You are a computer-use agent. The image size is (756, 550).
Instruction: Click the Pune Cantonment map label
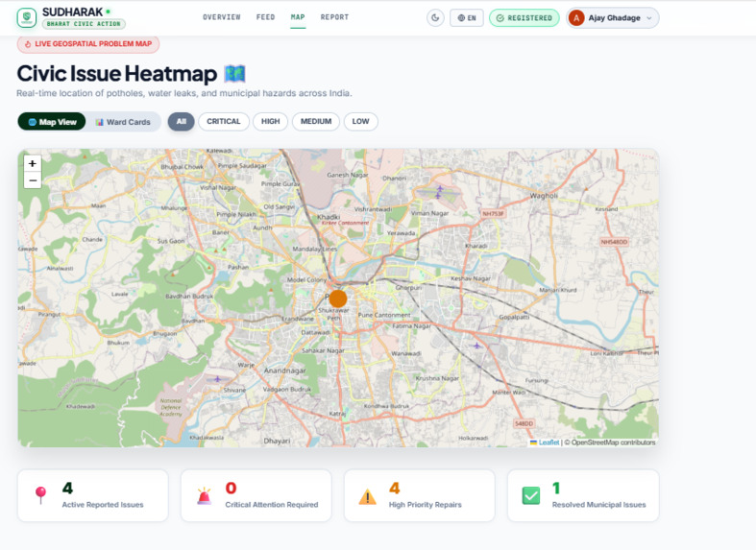pos(384,315)
